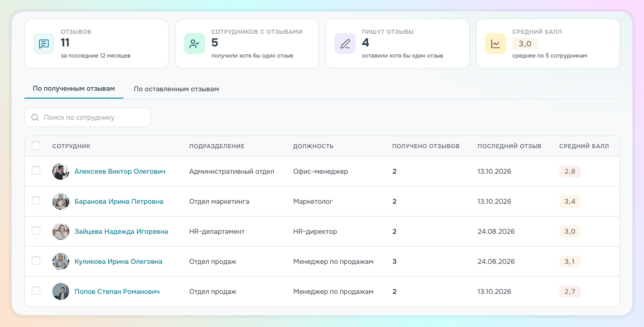Click the Средний балл column header in table
Screen dimensions: 644x327
pyautogui.click(x=584, y=146)
